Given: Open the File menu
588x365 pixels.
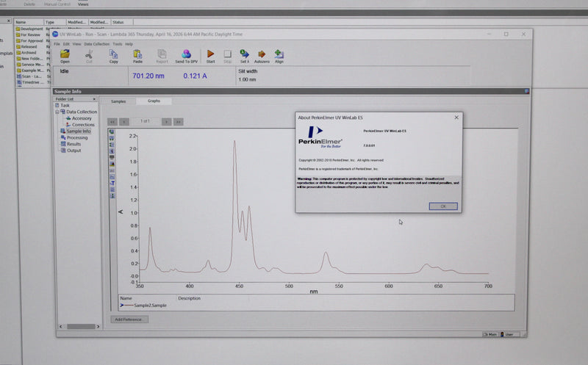Looking at the screenshot, I should click(x=57, y=44).
